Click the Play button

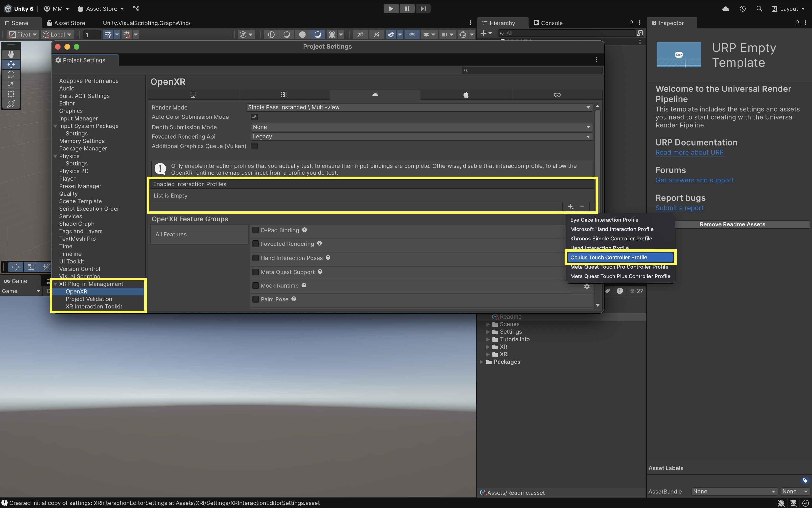pos(391,9)
